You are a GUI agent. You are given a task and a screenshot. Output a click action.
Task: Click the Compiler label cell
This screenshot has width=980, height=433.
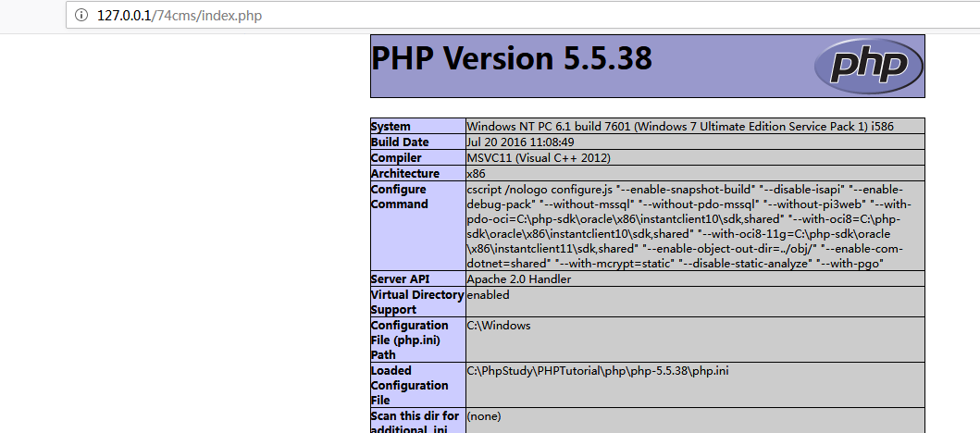418,157
